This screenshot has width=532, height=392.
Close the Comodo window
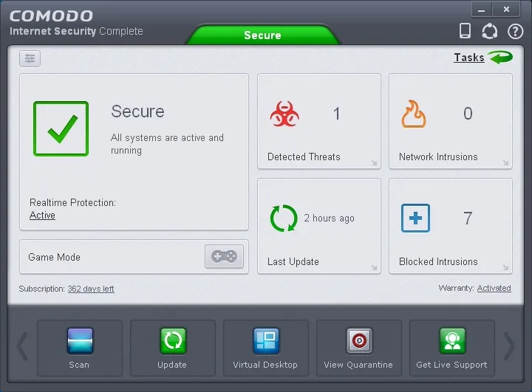pyautogui.click(x=506, y=10)
